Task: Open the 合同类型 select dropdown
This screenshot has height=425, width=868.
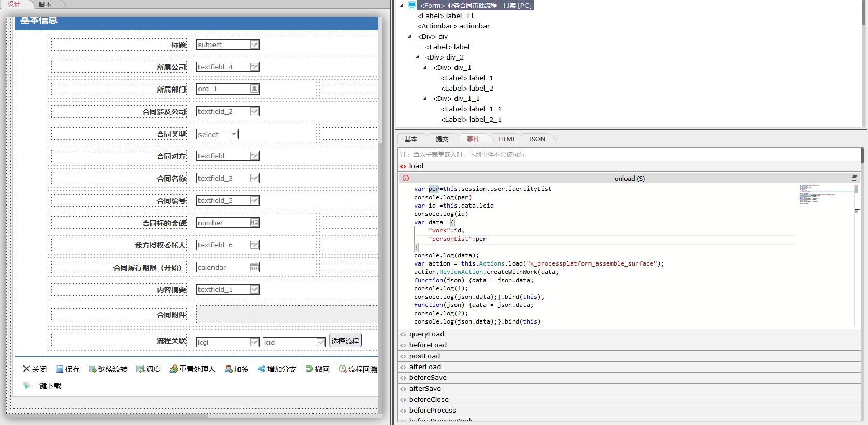Action: pyautogui.click(x=234, y=135)
